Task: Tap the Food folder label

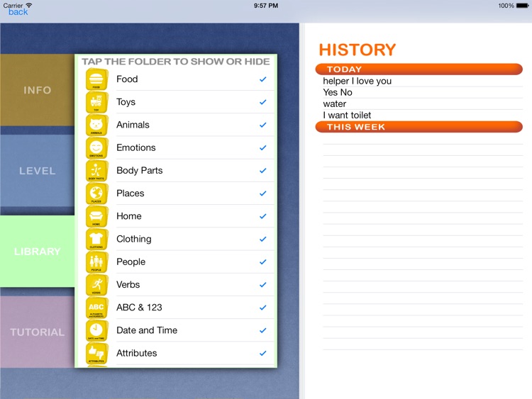Action: pos(127,79)
